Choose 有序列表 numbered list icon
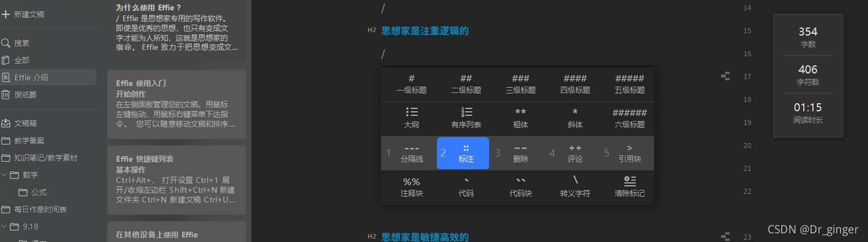 (x=466, y=112)
